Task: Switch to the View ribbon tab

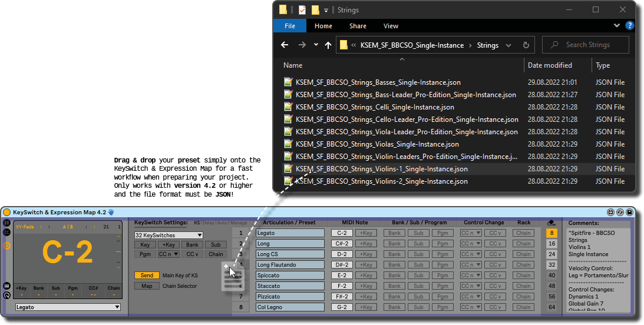Action: [x=391, y=26]
